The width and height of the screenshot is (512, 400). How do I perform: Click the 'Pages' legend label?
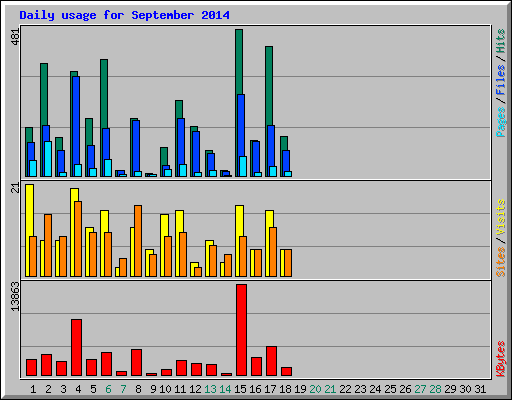[500, 122]
